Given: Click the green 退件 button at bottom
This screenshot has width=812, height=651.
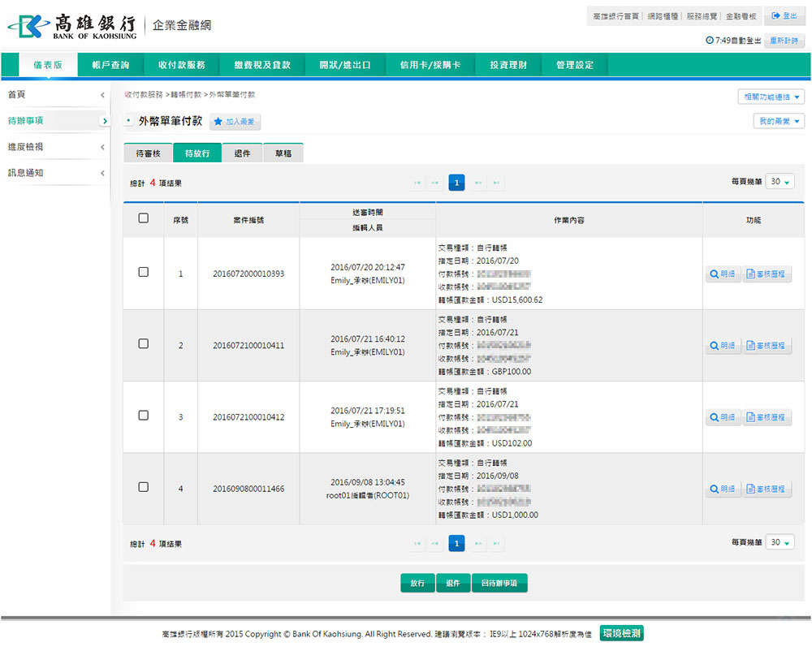Looking at the screenshot, I should coord(453,583).
